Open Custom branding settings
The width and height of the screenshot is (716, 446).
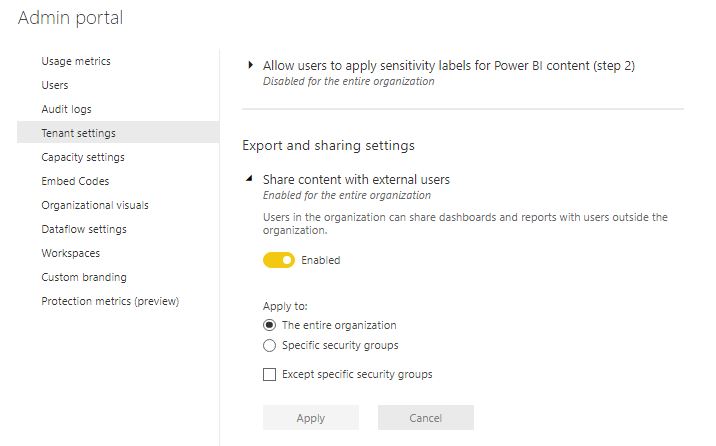tap(84, 277)
